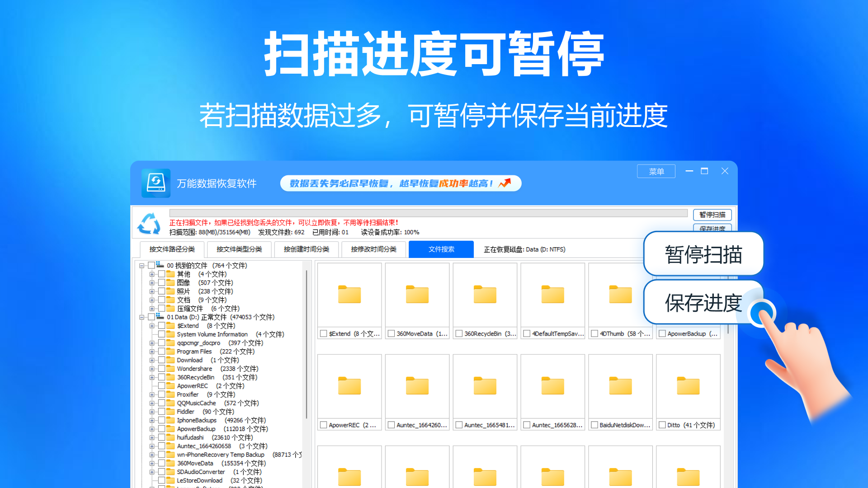868x488 pixels.
Task: Open the Auntec_1665481 folder thumbnail icon
Action: coord(485,386)
